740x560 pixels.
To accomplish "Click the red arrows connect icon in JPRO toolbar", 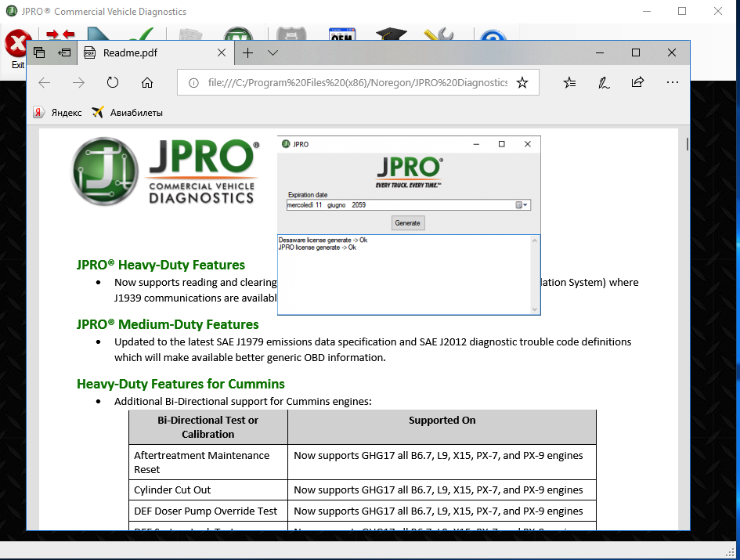I will [60, 34].
